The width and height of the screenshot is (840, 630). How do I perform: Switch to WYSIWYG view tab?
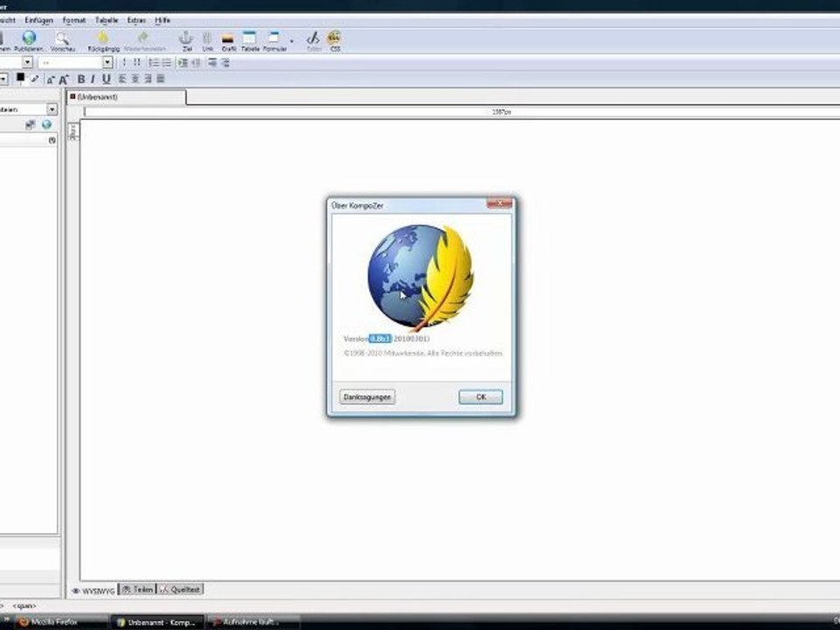pyautogui.click(x=94, y=591)
